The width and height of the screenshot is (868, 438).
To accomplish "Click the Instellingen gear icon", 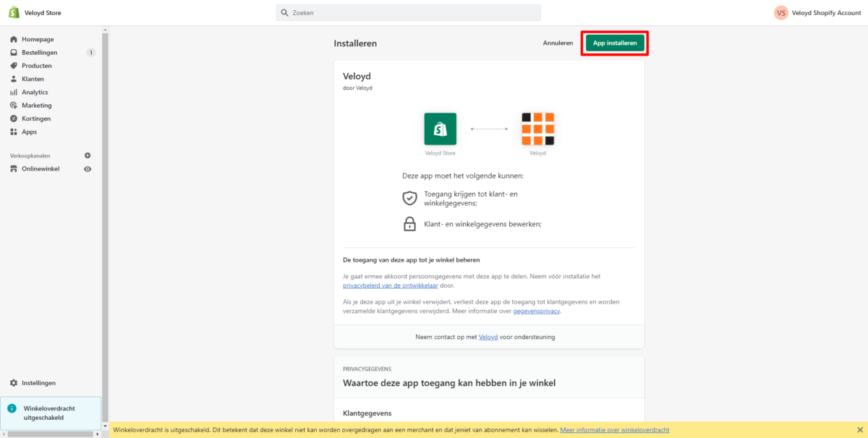I will point(14,383).
